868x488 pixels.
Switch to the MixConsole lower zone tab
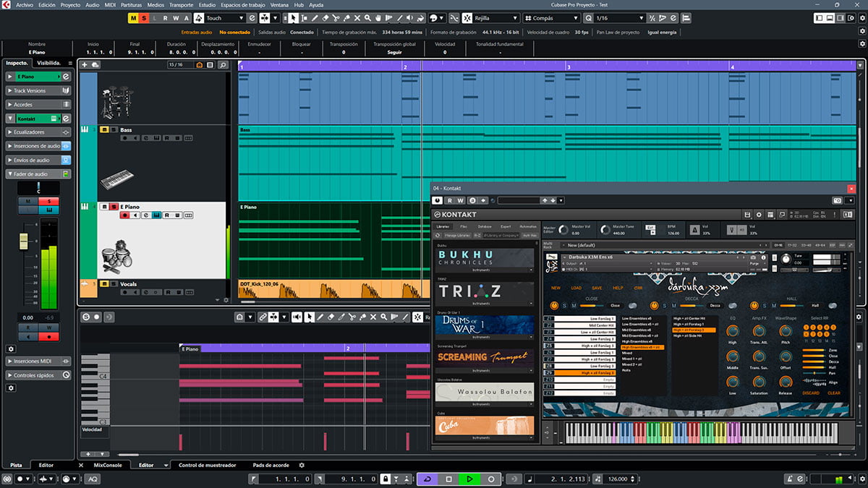108,465
